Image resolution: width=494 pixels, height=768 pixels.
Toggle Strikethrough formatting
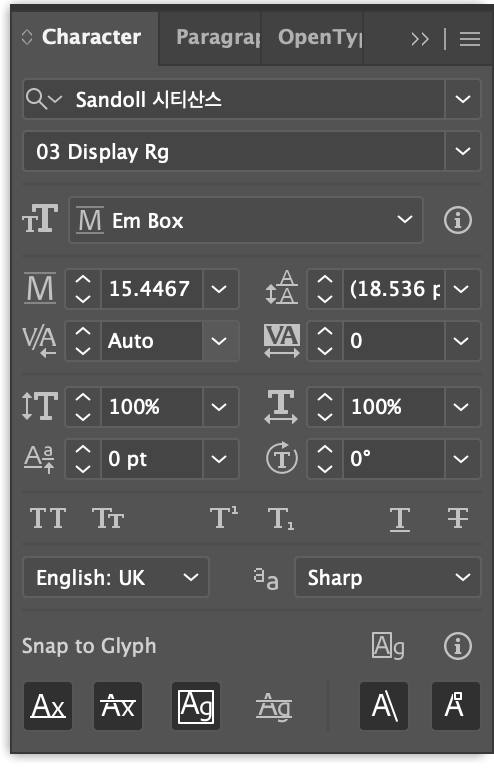coord(458,518)
